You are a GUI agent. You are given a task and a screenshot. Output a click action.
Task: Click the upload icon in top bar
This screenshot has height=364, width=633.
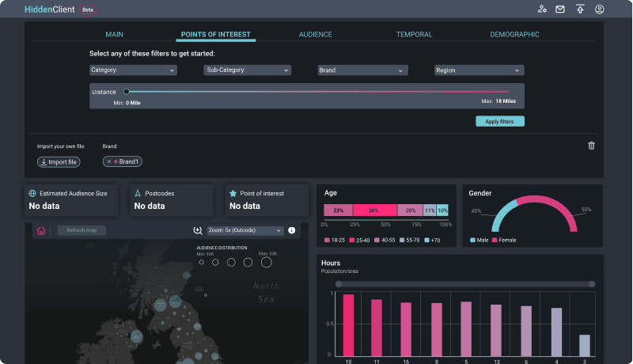pyautogui.click(x=580, y=9)
